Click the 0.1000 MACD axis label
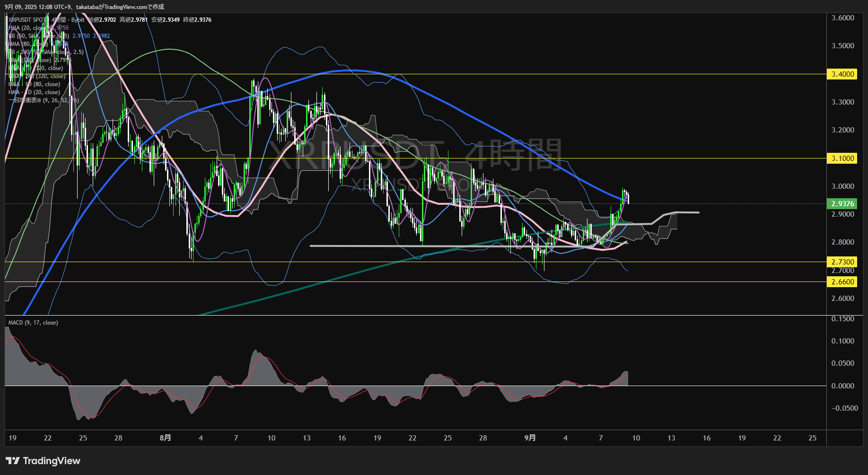This screenshot has height=475, width=868. coord(843,341)
